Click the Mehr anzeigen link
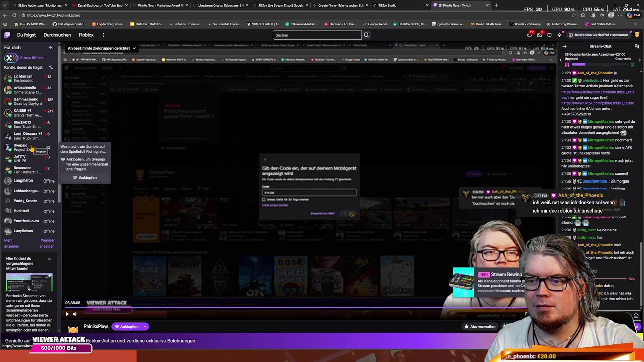The height and width of the screenshot is (362, 644). (x=12, y=243)
